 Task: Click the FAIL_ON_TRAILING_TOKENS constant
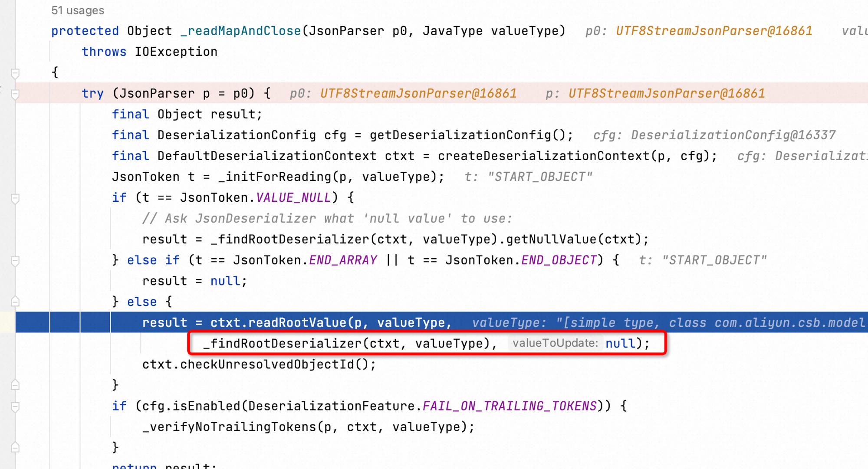pos(510,406)
